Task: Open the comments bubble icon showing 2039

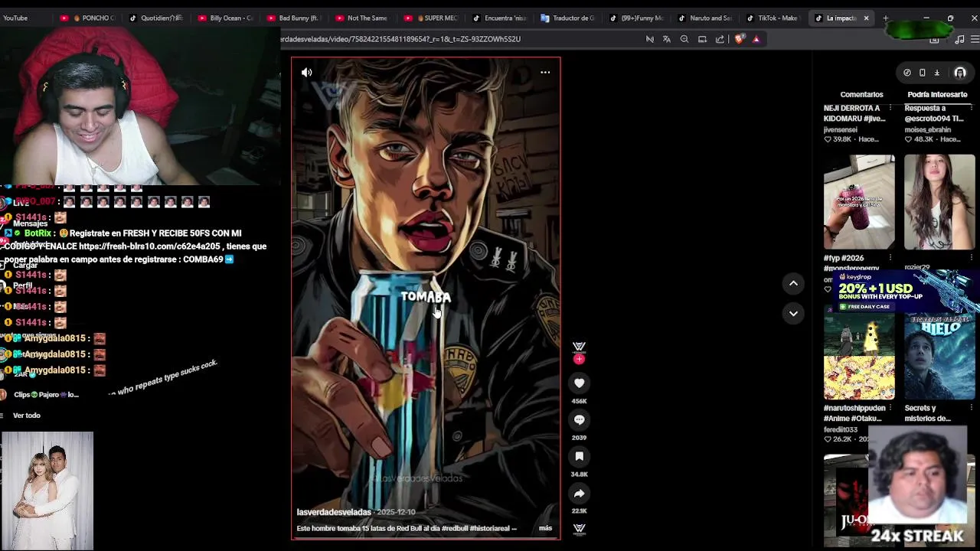Action: coord(580,419)
